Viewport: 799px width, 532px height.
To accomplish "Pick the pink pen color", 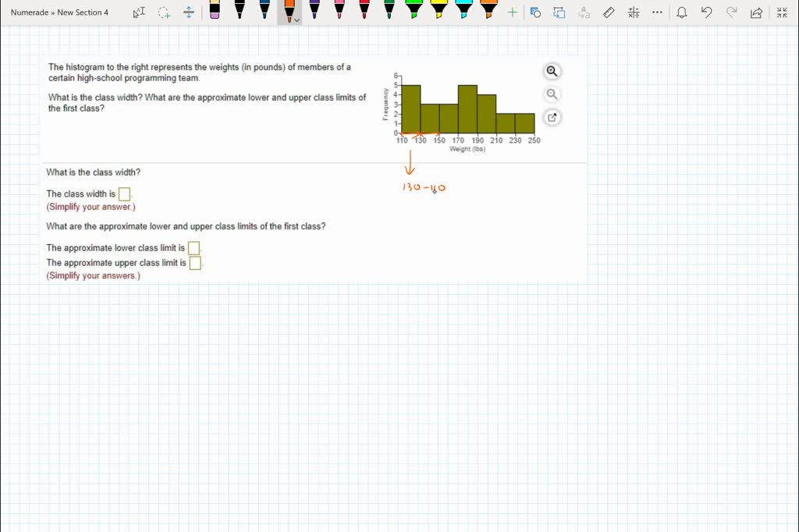I will click(337, 12).
